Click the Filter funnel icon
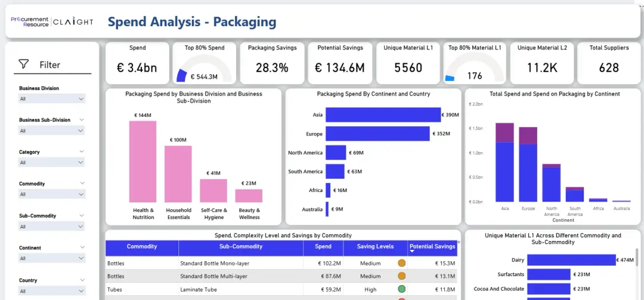 tap(24, 64)
